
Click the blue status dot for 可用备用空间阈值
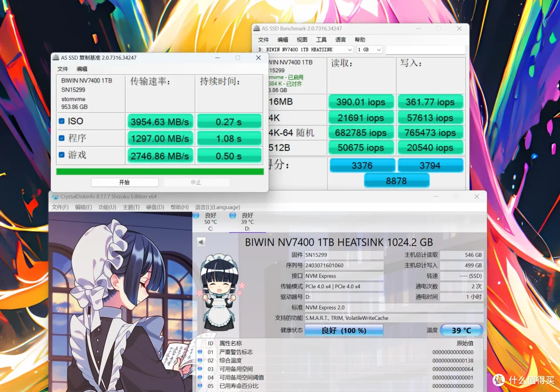click(x=200, y=377)
